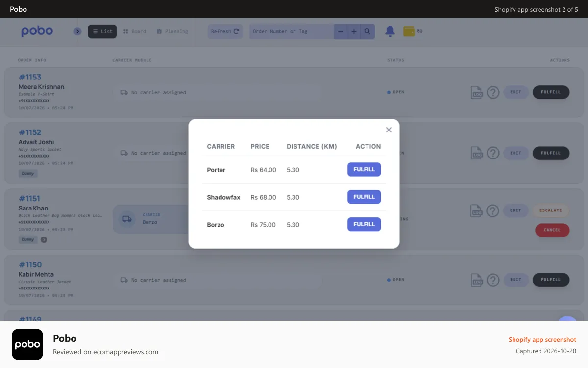The image size is (588, 368).
Task: Click the search magnifier icon
Action: (x=367, y=31)
